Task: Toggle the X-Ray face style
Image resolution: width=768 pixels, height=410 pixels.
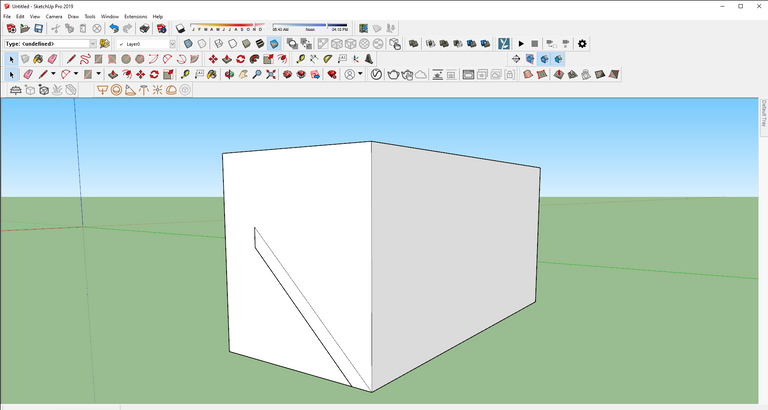Action: click(188, 44)
